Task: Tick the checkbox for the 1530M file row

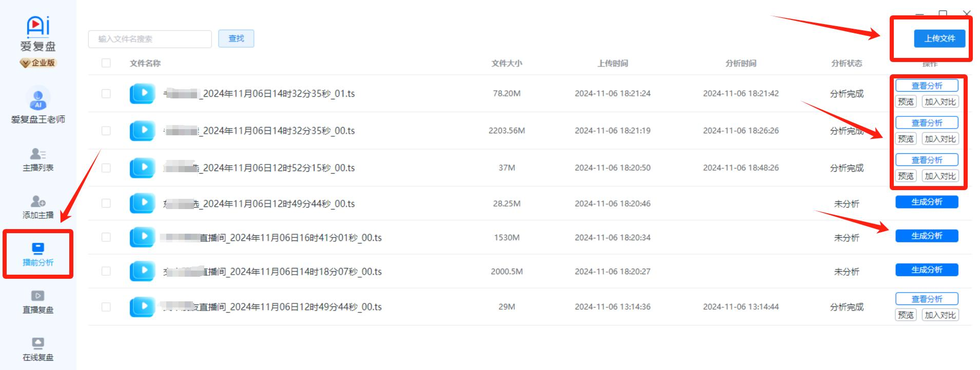Action: click(x=106, y=237)
